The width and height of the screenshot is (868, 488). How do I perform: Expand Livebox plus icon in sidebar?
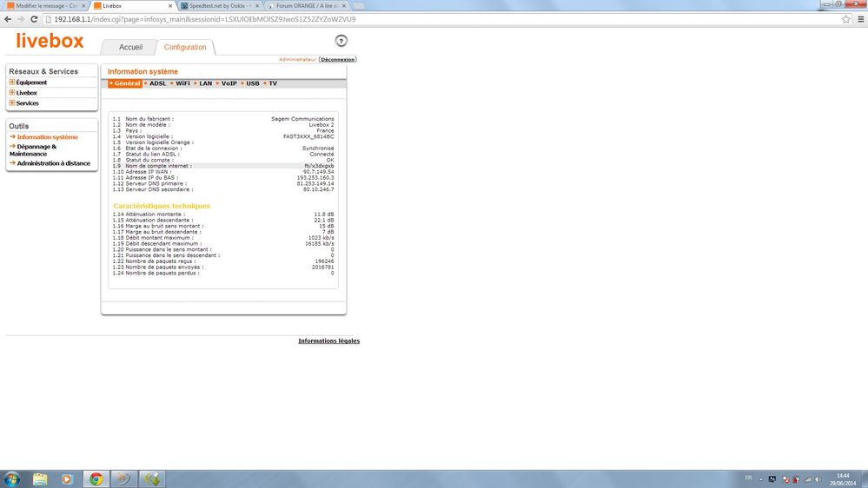12,92
